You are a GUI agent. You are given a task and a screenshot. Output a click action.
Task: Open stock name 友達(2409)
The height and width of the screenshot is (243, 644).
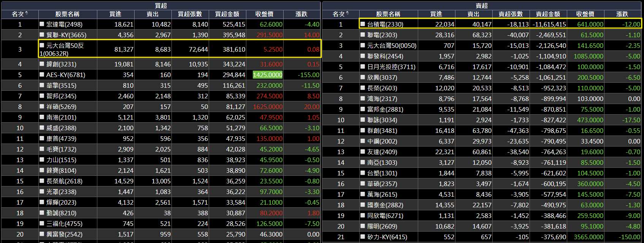[x=382, y=152]
